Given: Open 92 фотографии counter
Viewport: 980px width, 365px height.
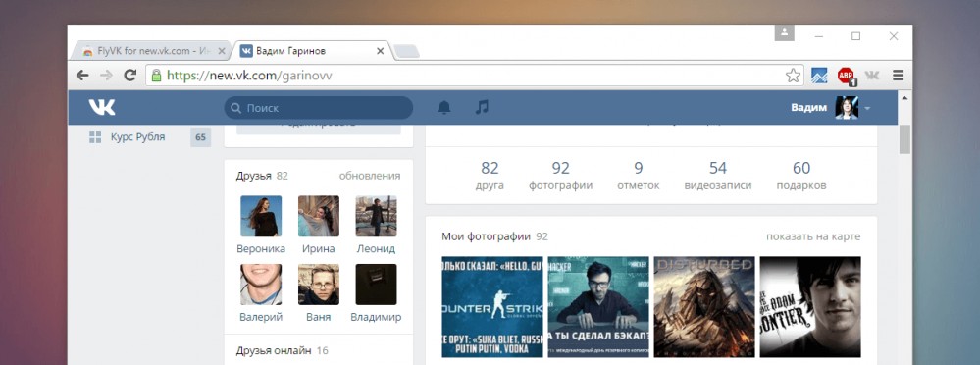Looking at the screenshot, I should tap(560, 176).
